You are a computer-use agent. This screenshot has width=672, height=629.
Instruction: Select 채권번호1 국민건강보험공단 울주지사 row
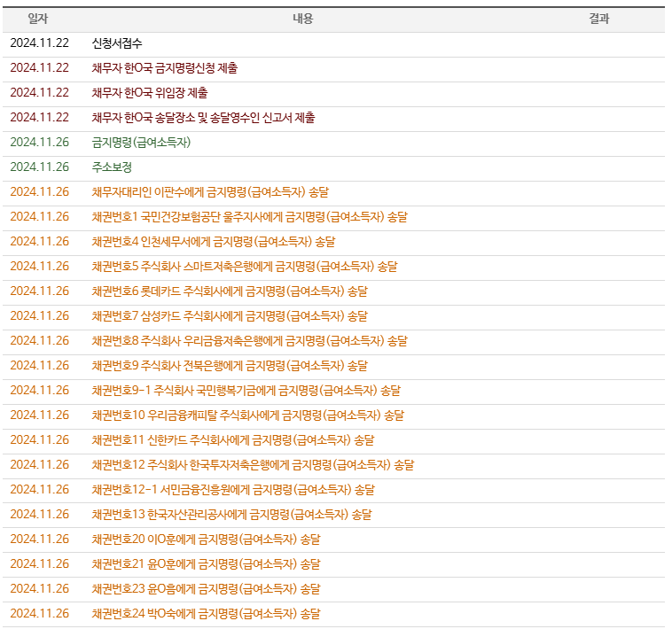pos(333,217)
